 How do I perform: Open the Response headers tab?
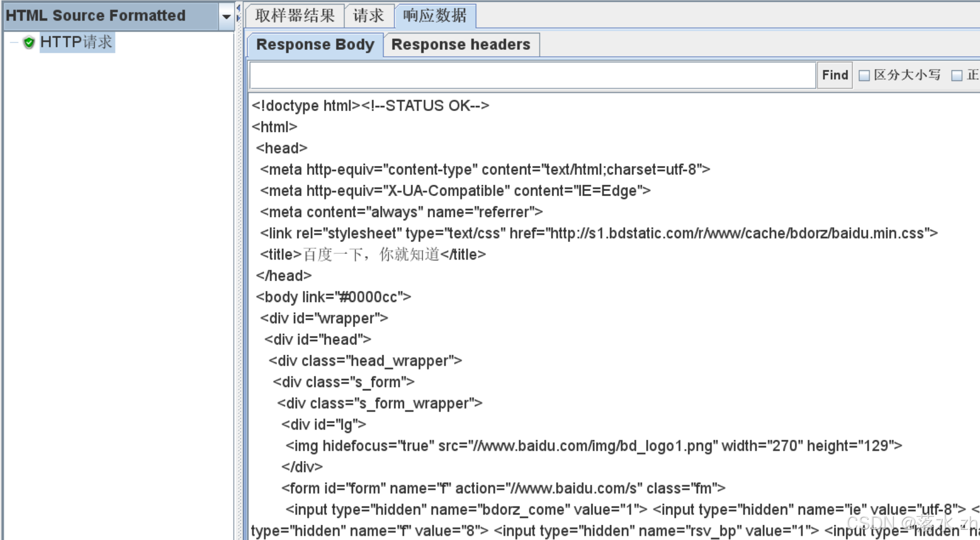coord(461,44)
